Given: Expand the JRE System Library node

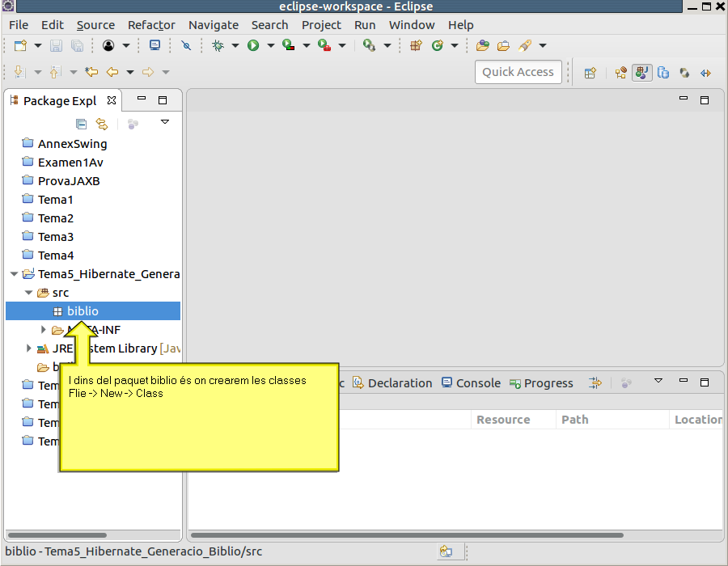Looking at the screenshot, I should [x=28, y=348].
